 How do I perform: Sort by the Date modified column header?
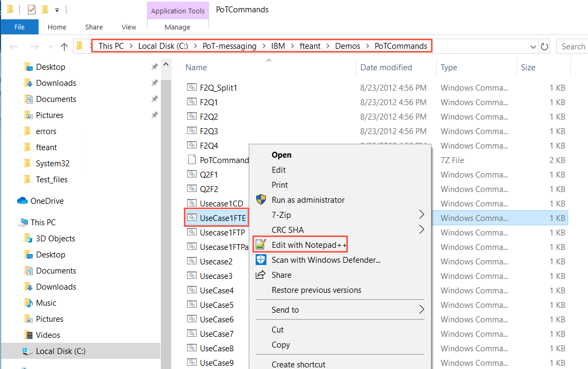point(386,68)
